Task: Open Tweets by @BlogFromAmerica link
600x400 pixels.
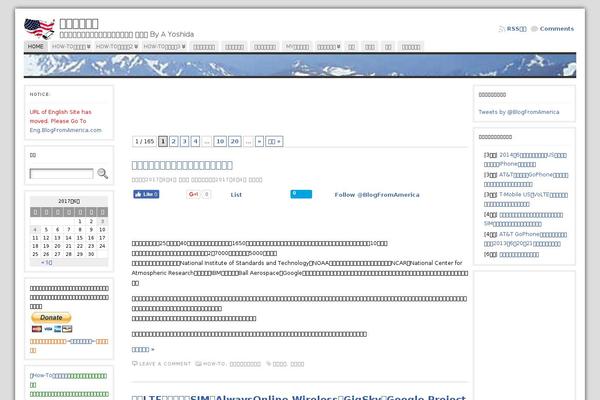Action: pyautogui.click(x=518, y=112)
